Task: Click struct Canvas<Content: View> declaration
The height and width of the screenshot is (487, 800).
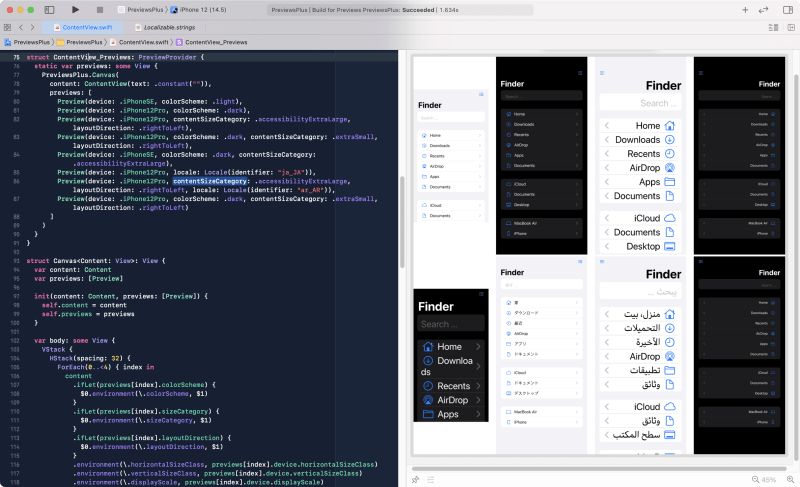Action: 96,261
